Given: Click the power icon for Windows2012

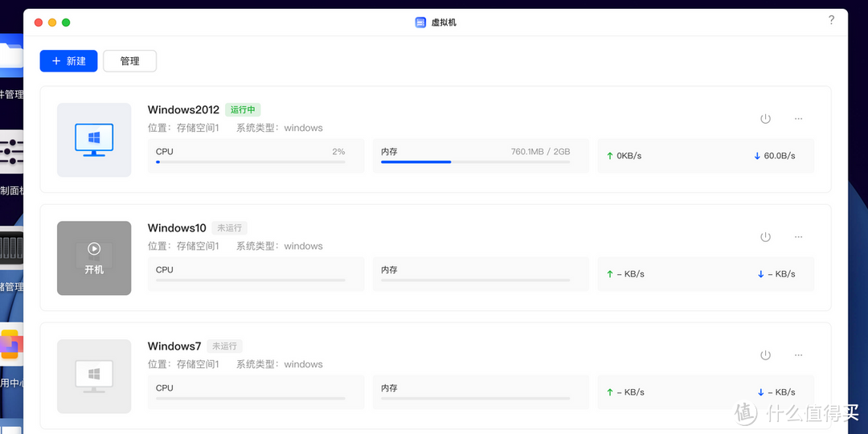Looking at the screenshot, I should [x=765, y=118].
